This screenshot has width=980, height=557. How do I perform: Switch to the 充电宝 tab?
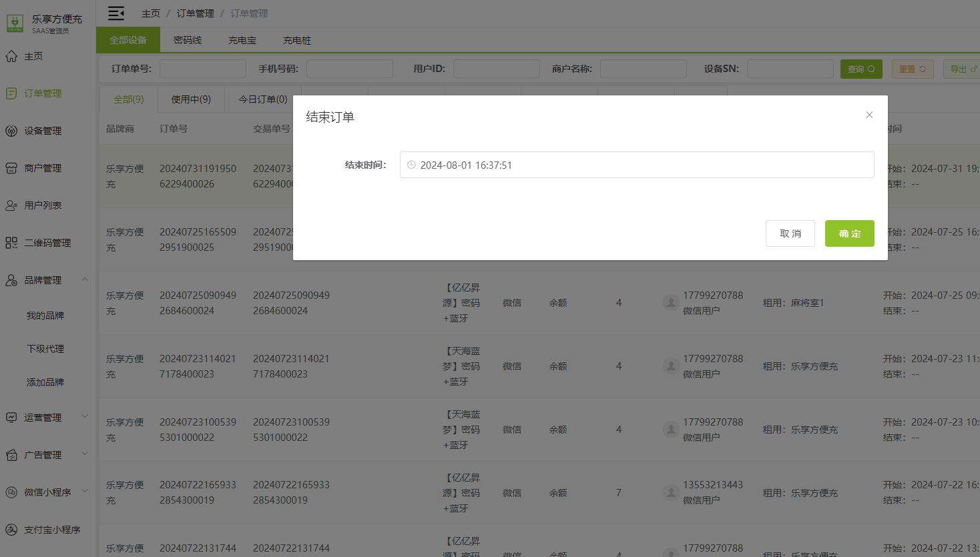coord(242,40)
